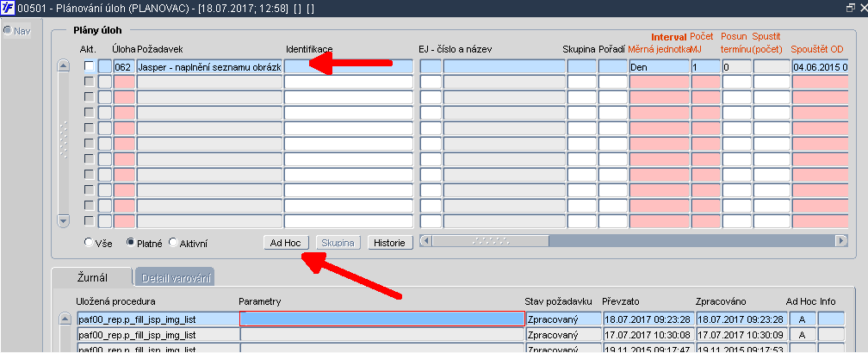Click Převzato value 18.07.2017 09:23:28
868x353 pixels.
coord(647,319)
